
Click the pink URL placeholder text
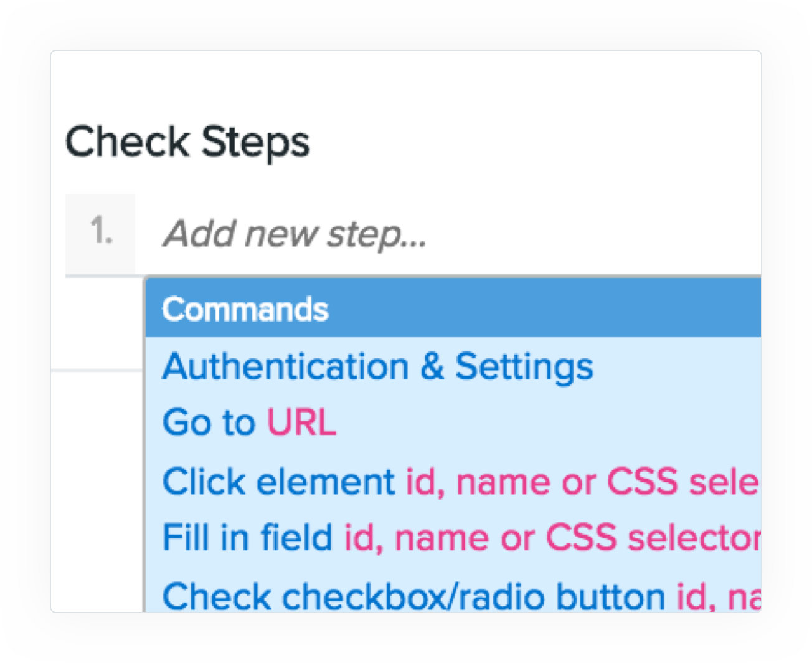click(301, 422)
